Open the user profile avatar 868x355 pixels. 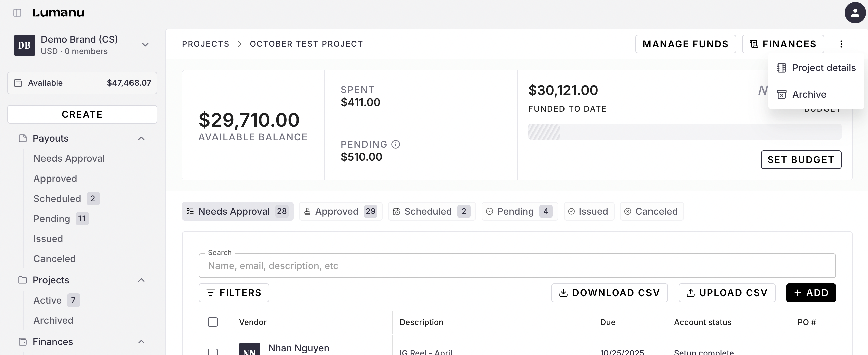(855, 13)
